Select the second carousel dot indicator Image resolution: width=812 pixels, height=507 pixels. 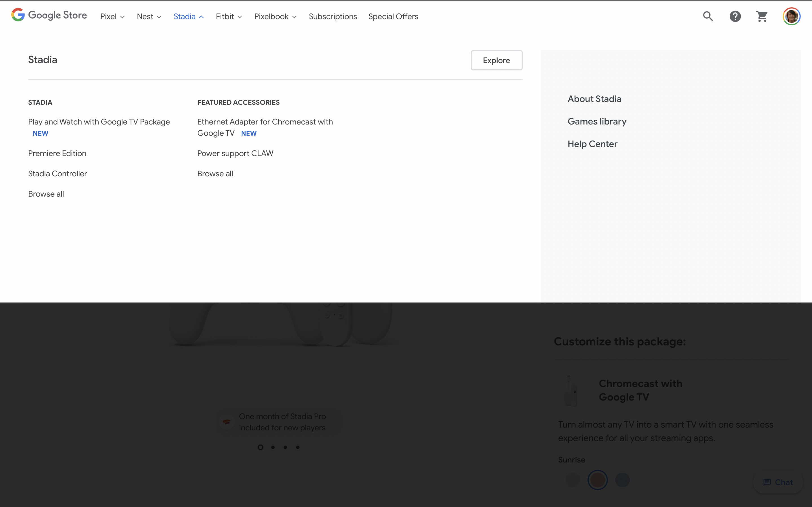273,447
